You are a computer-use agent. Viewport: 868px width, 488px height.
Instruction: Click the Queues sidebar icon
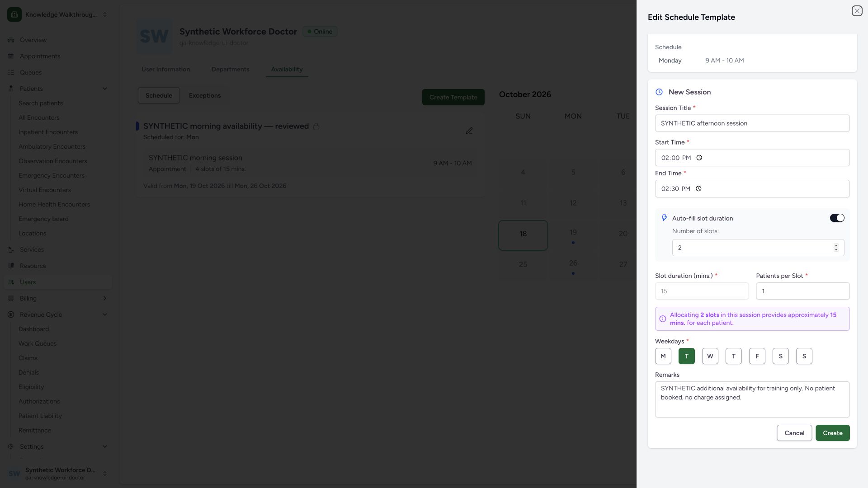click(x=11, y=72)
